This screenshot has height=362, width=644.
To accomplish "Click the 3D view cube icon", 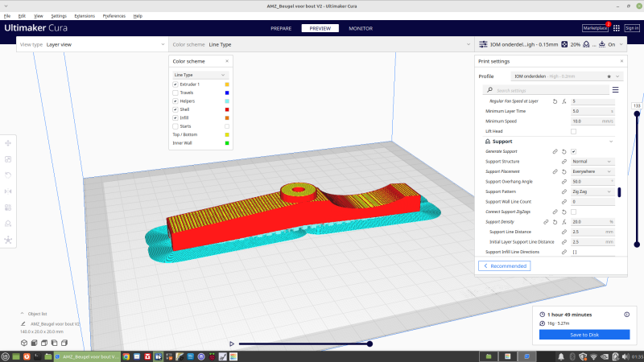I will pyautogui.click(x=26, y=341).
